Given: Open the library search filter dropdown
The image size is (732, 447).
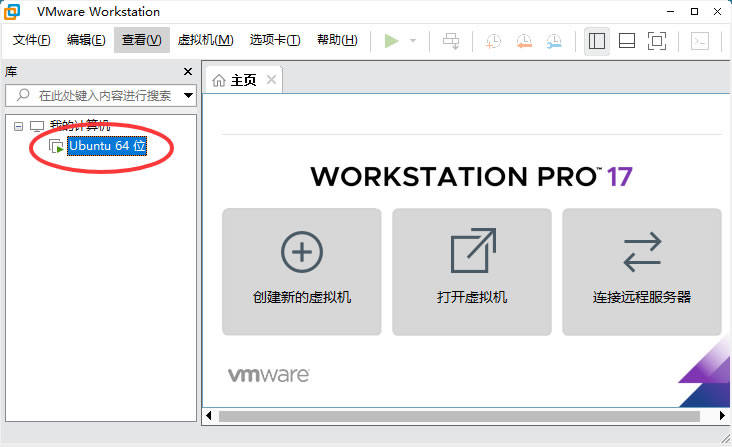Looking at the screenshot, I should 187,95.
